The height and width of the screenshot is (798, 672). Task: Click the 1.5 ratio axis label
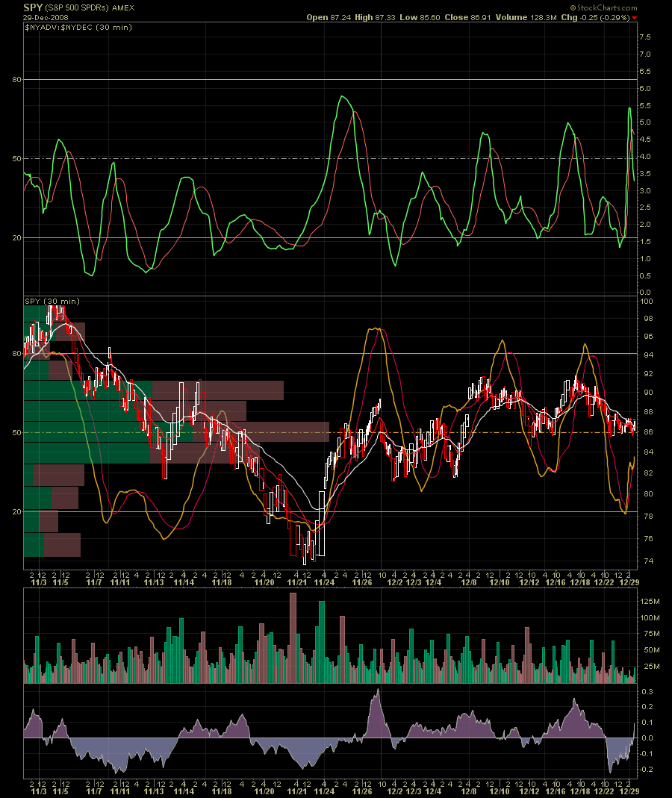tap(644, 242)
